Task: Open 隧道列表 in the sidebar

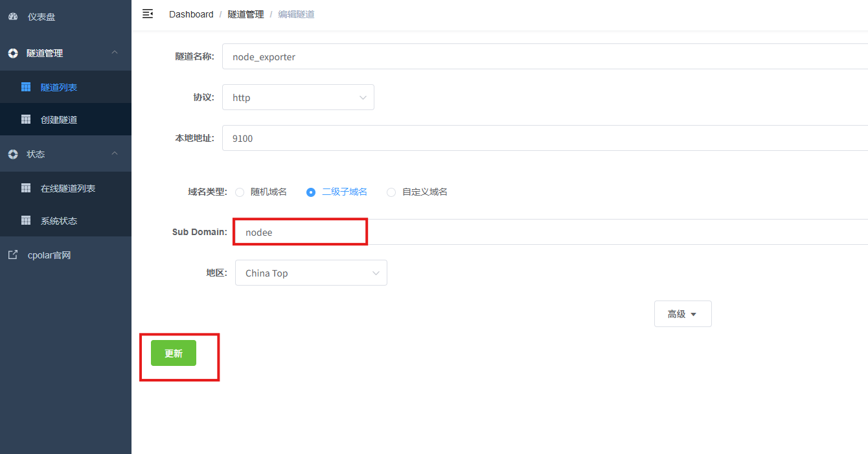Action: 65,87
